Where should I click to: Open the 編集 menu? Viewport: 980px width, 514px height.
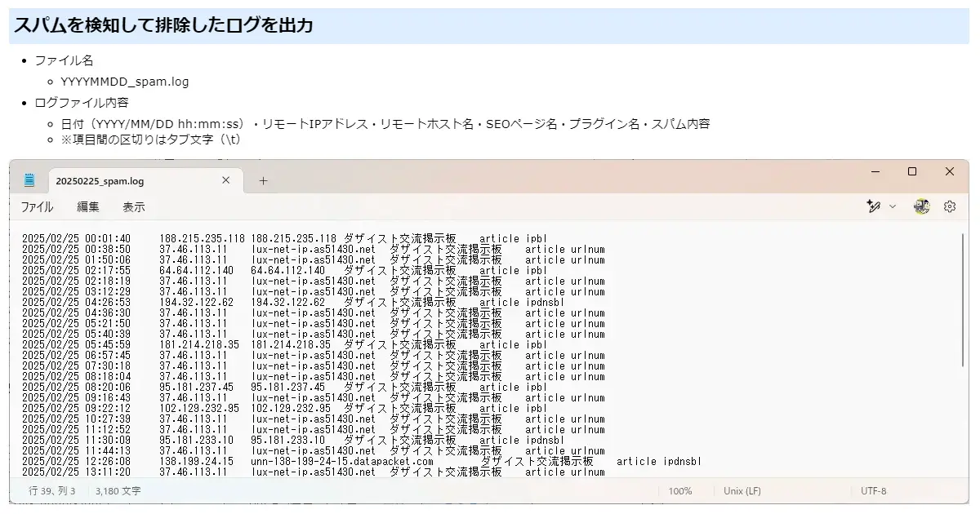pos(87,207)
